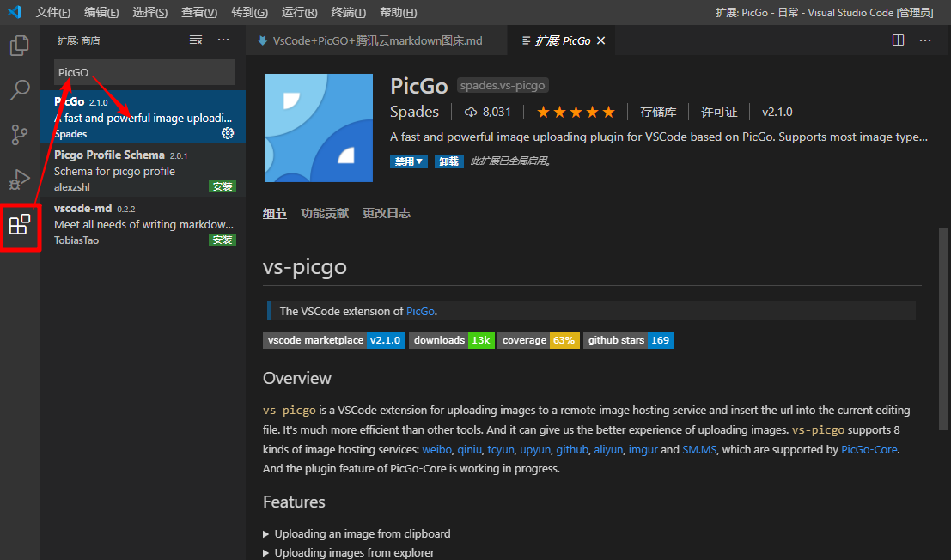Open the 许可证 license link
Viewport: 951px width, 560px height.
pos(719,113)
